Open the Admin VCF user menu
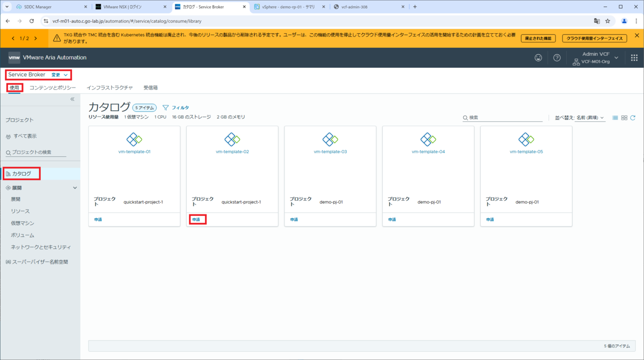This screenshot has width=644, height=360. click(596, 58)
